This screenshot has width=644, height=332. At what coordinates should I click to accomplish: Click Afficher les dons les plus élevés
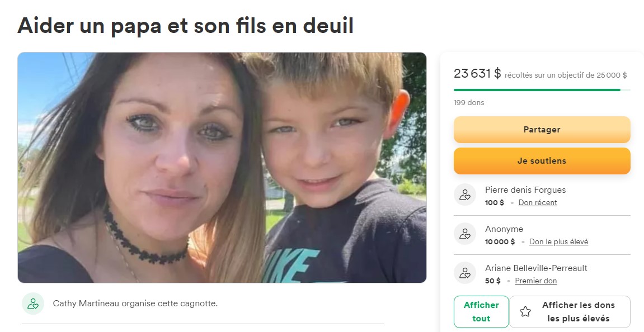[x=570, y=312]
